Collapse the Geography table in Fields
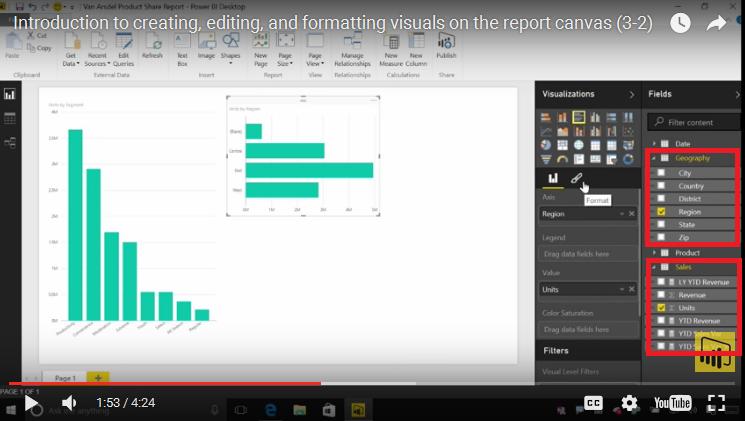 click(x=654, y=158)
